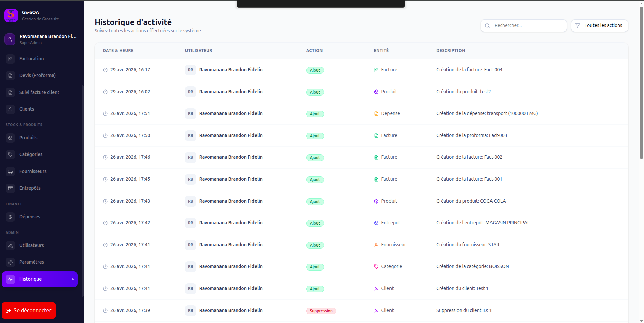This screenshot has height=323, width=644.
Task: Click the Paramètres gear icon
Action: [10, 262]
